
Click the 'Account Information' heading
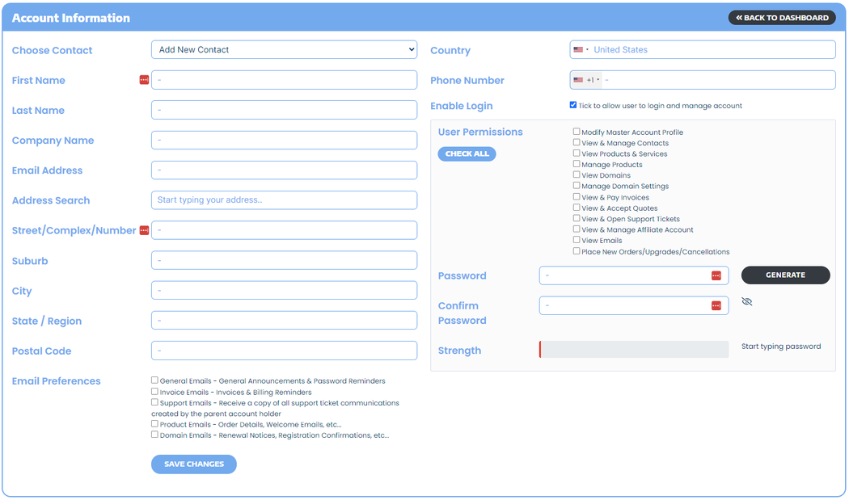pyautogui.click(x=71, y=18)
